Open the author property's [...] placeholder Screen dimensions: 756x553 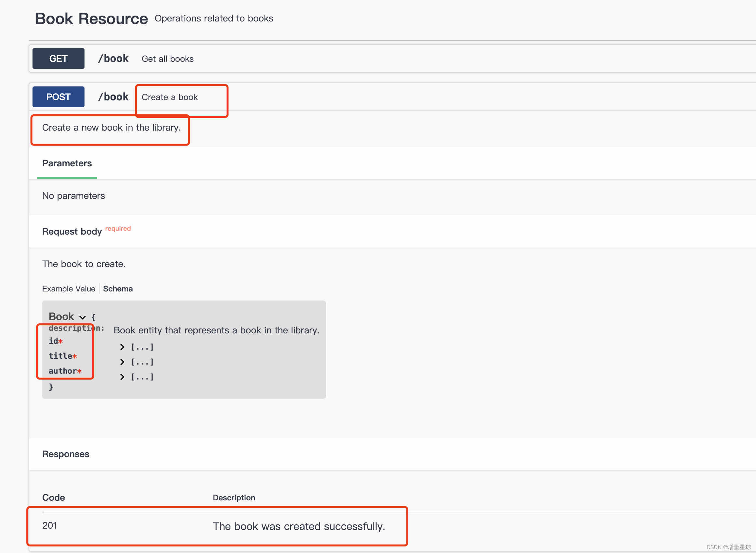[x=142, y=377]
